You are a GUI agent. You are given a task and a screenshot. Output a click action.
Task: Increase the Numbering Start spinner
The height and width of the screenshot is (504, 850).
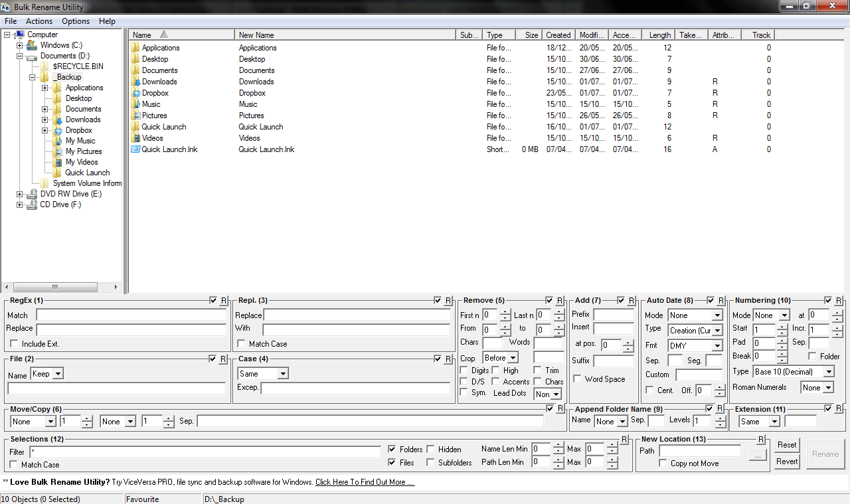[781, 327]
